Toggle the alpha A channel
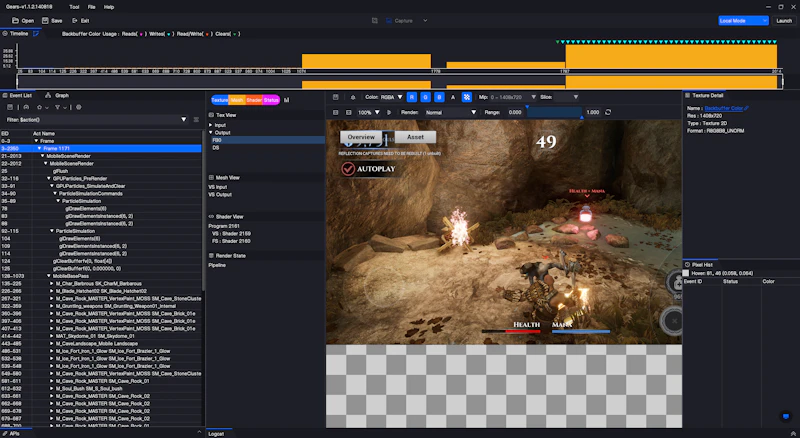Image resolution: width=800 pixels, height=438 pixels. click(x=453, y=97)
